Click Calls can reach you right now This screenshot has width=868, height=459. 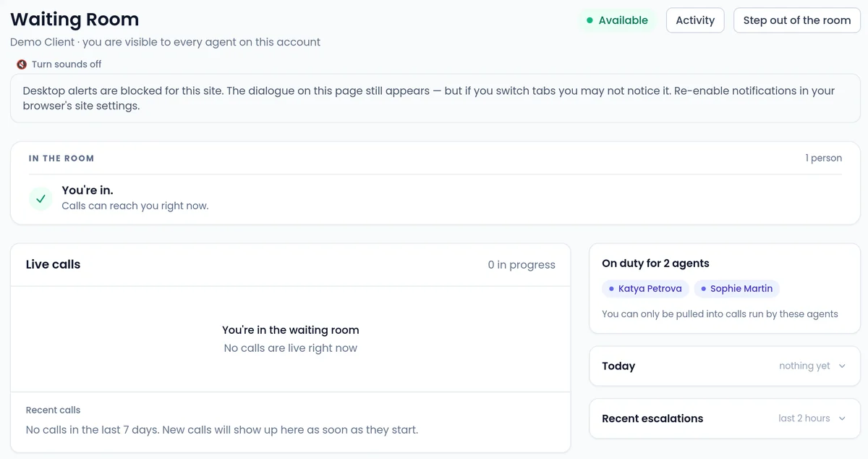pyautogui.click(x=135, y=206)
